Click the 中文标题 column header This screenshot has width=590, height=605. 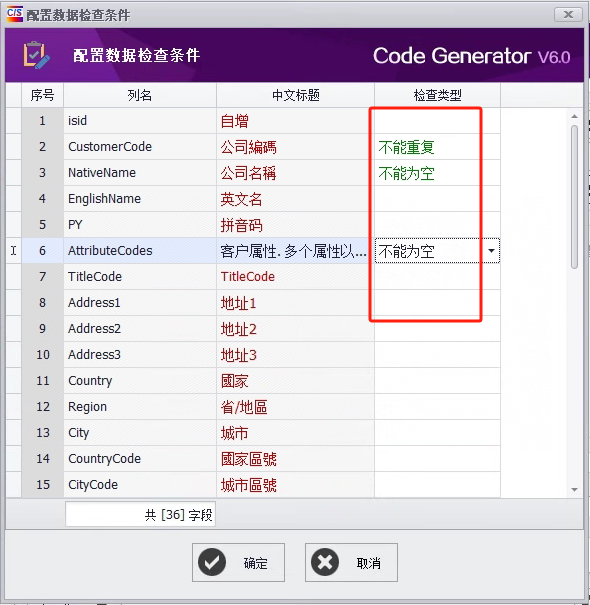pyautogui.click(x=296, y=95)
